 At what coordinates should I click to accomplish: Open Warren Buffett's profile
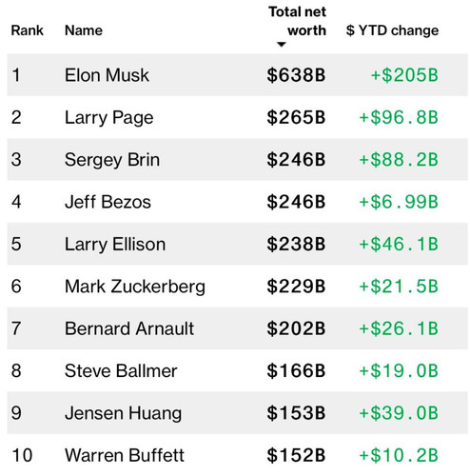click(125, 455)
